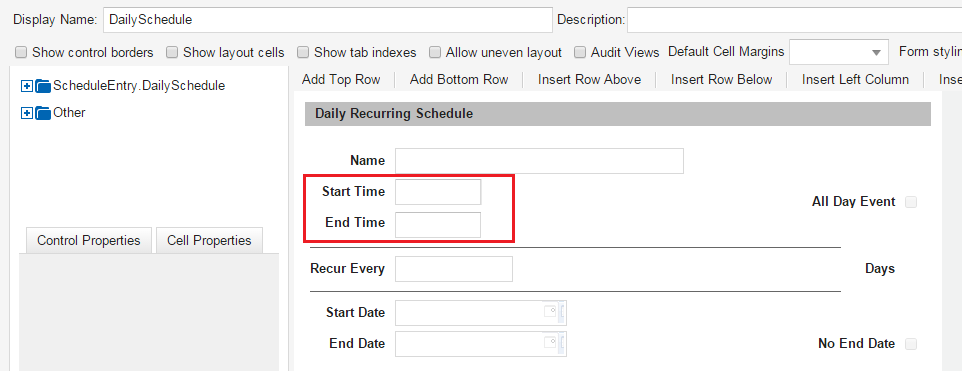The width and height of the screenshot is (962, 371).
Task: Click the Other folder icon
Action: (43, 113)
